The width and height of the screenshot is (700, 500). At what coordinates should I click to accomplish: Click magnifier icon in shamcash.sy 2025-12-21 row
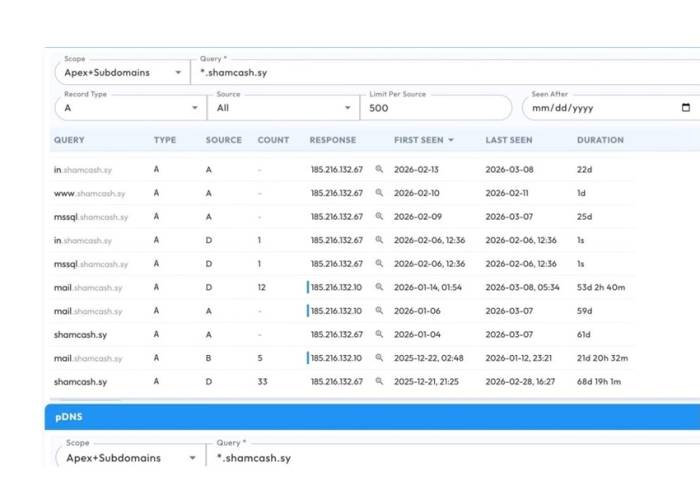pos(379,382)
